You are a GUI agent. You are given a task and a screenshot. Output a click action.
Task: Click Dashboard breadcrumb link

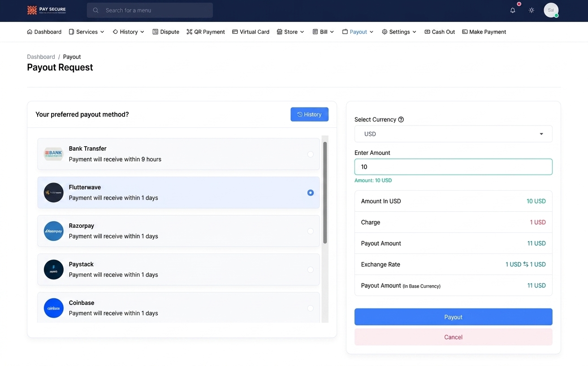pos(41,57)
